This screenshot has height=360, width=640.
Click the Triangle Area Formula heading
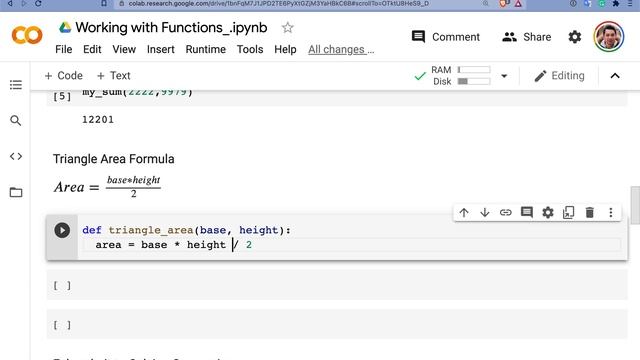113,159
